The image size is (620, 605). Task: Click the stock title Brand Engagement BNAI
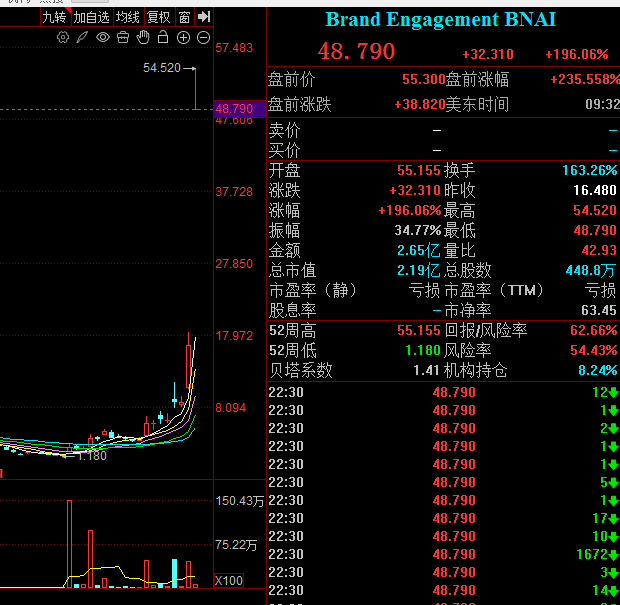(440, 19)
